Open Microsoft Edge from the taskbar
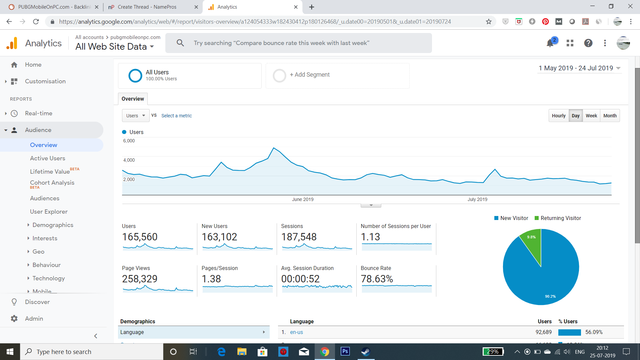Screen dimensions: 640x360 pyautogui.click(x=222, y=351)
